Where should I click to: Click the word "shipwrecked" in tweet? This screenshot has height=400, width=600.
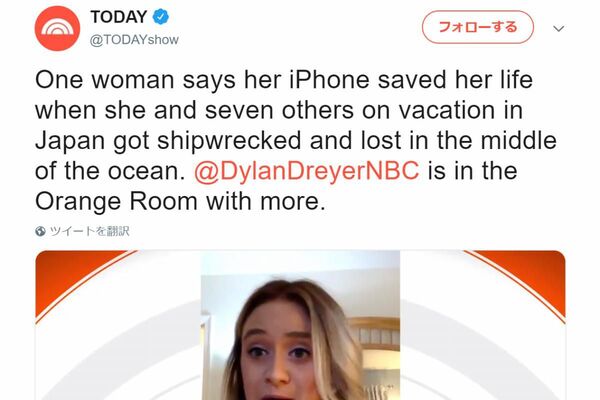pos(229,140)
